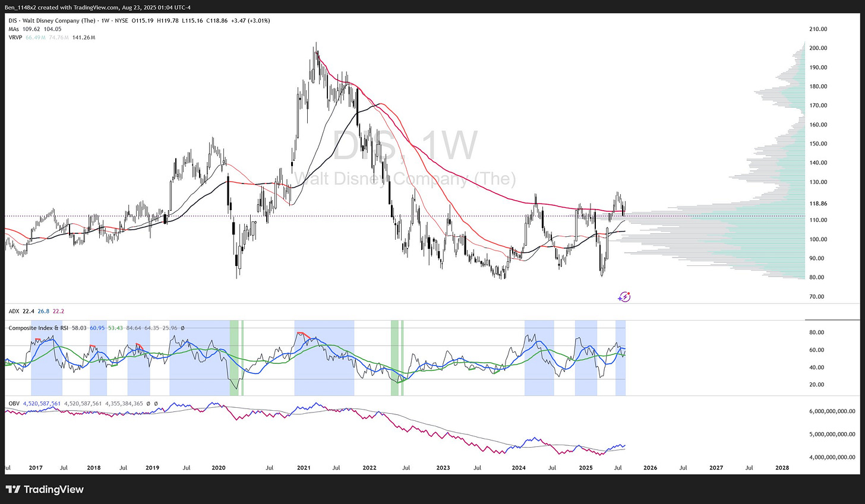
Task: Click the VRVP value 74.76M
Action: (59, 37)
